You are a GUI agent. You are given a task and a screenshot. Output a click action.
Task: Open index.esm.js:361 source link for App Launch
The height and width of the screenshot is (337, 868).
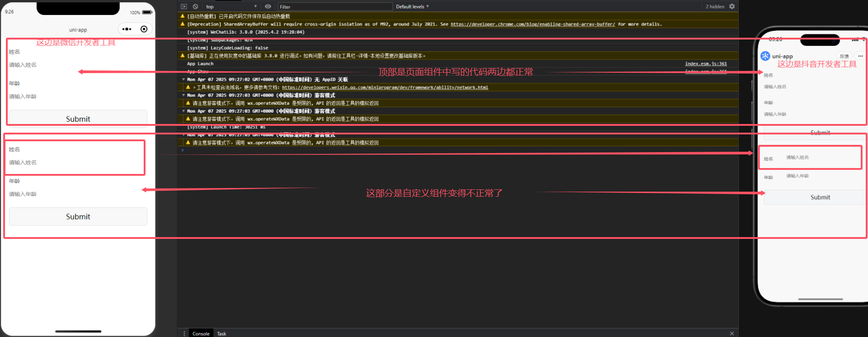706,64
